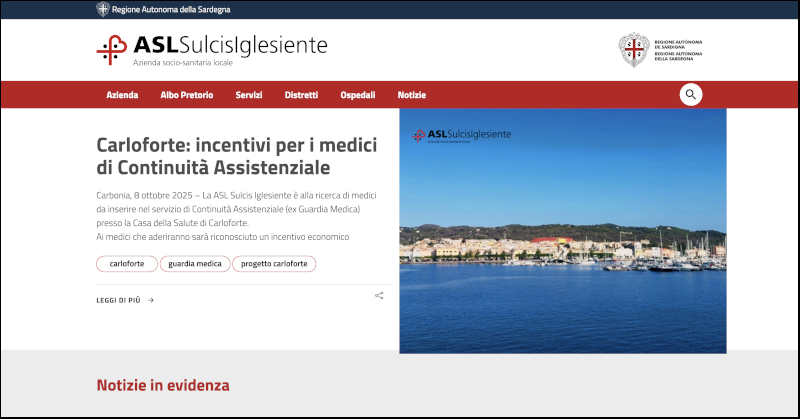
Task: Click the share icon below the article
Action: pos(379,295)
